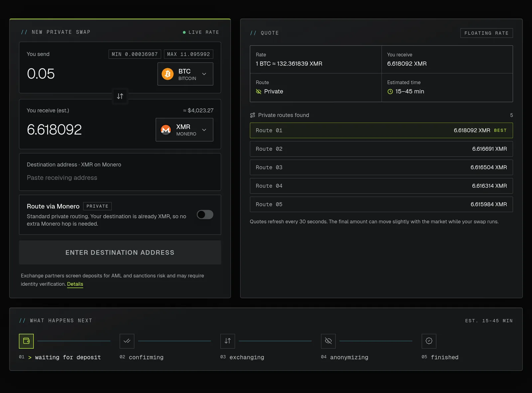Click the MAX 11.095992 amount button
The width and height of the screenshot is (532, 393).
tap(189, 54)
